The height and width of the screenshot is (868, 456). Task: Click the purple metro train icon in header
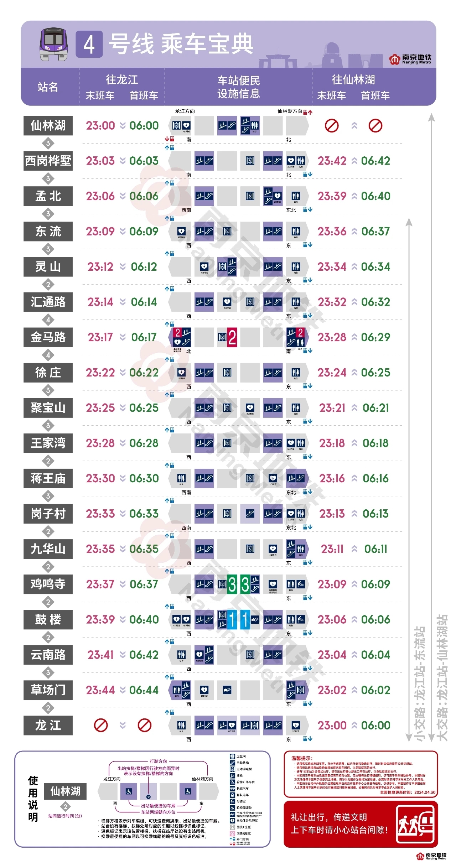click(53, 44)
